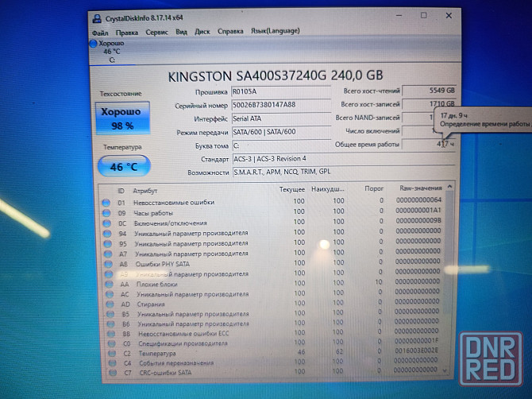Click the Всего хост-чтений value 5549 GB
This screenshot has width=532, height=399.
[430, 91]
